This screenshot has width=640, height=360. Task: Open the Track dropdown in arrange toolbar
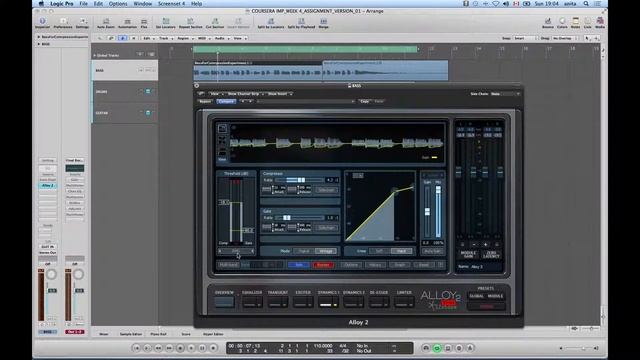coord(165,38)
